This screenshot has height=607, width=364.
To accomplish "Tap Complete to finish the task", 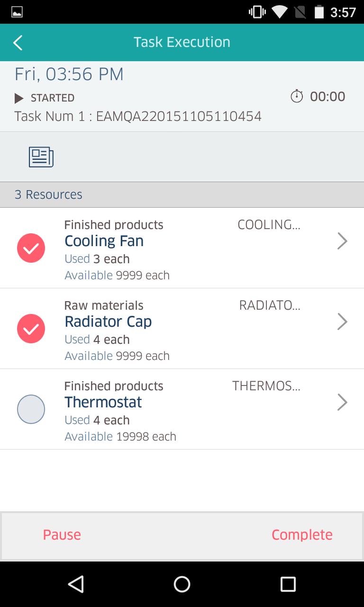I will tap(302, 535).
